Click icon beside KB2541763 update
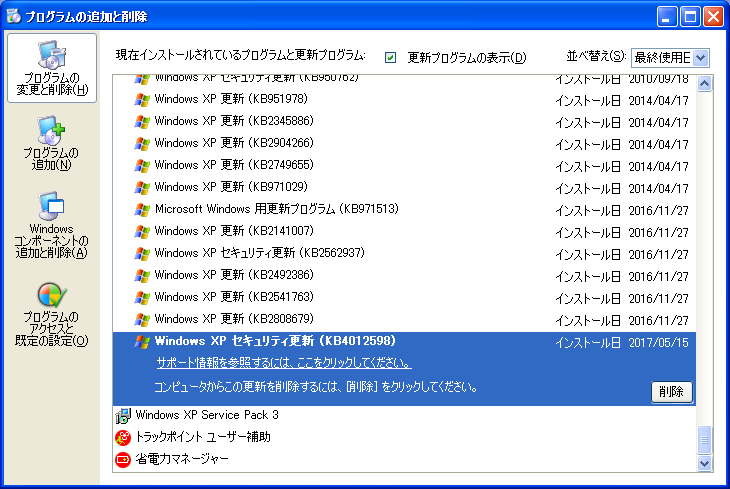This screenshot has width=730, height=489. click(142, 297)
